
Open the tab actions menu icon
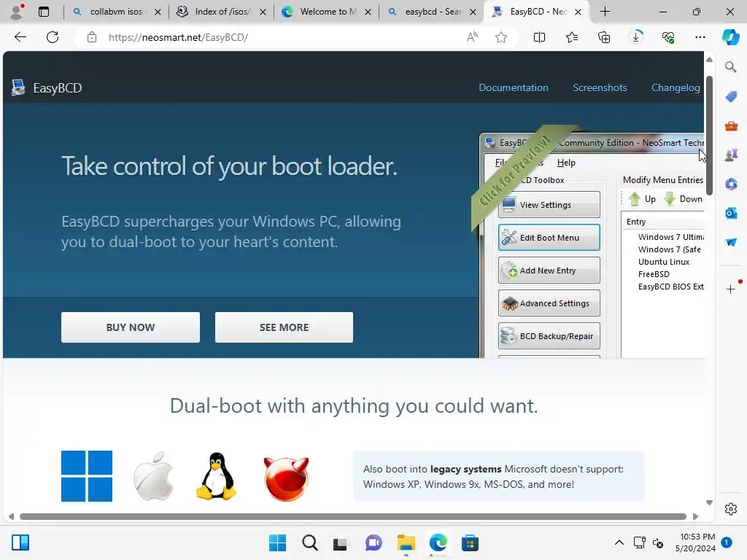44,12
